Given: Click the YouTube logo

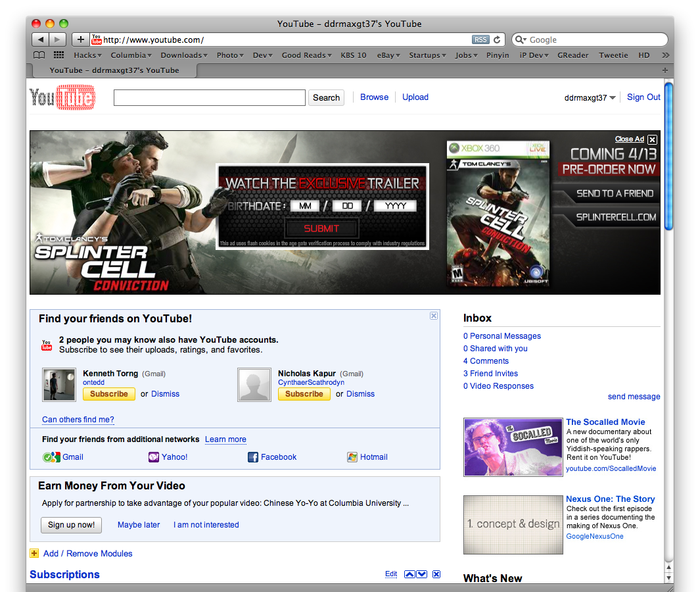Looking at the screenshot, I should [62, 97].
